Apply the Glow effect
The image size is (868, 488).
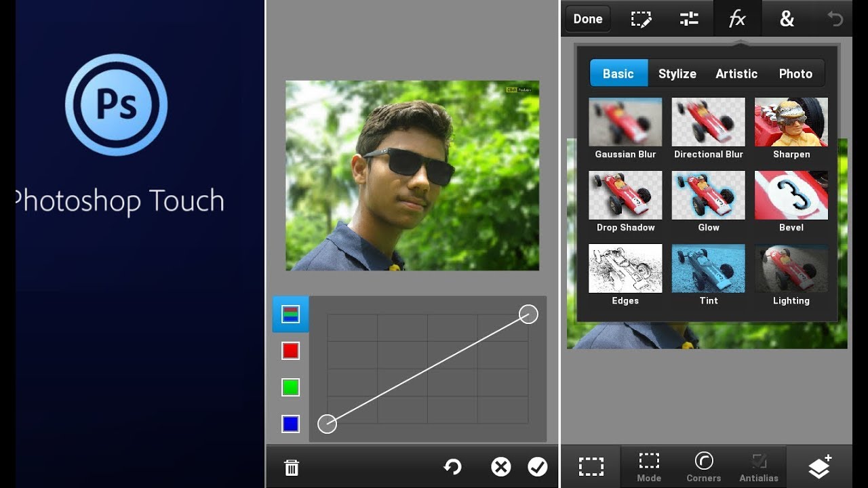tap(708, 202)
